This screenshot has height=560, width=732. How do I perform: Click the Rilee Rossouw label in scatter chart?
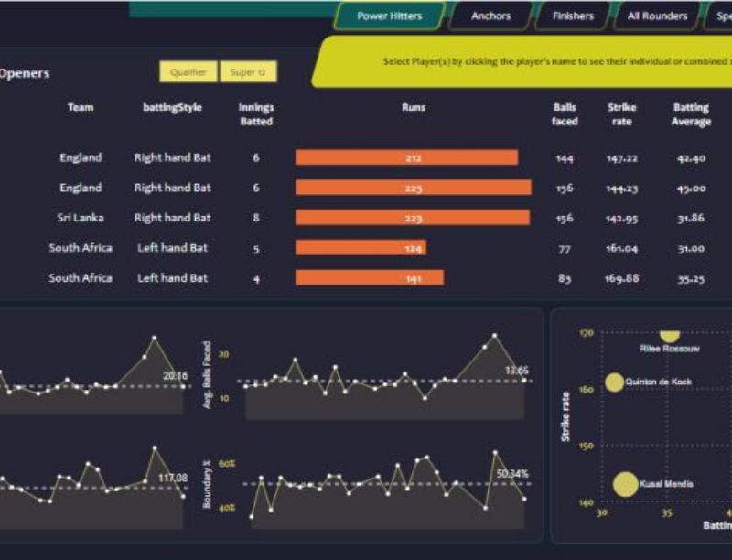pyautogui.click(x=670, y=349)
